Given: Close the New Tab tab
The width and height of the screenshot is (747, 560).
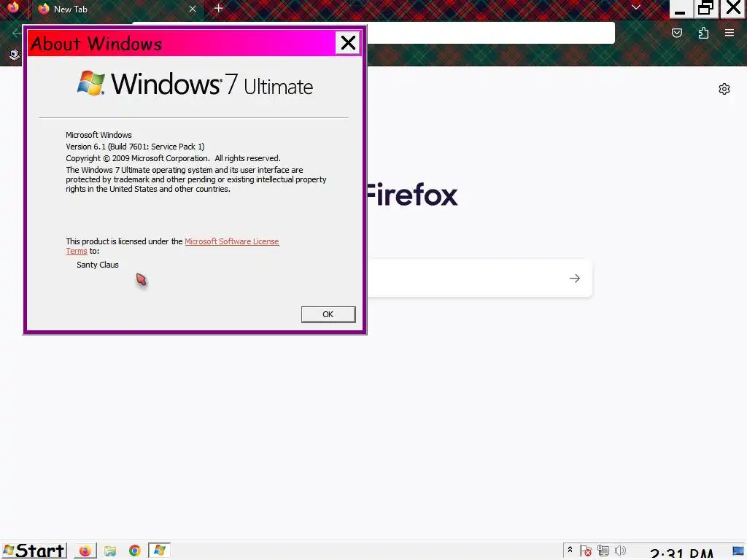Looking at the screenshot, I should pos(193,9).
